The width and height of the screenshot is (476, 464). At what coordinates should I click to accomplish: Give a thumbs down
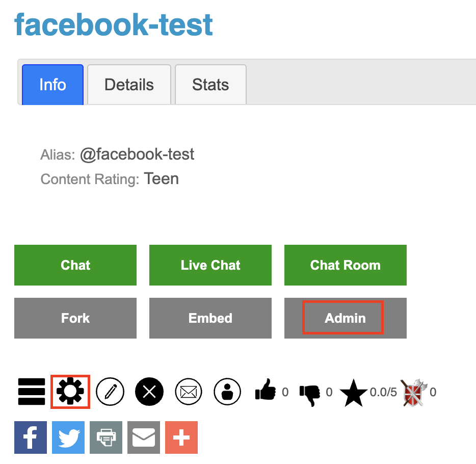[310, 395]
